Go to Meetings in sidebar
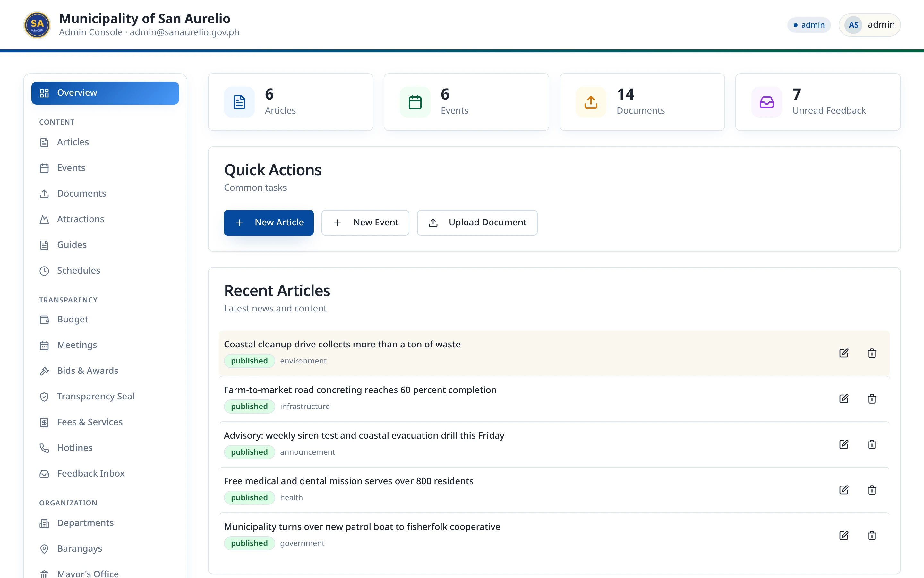The image size is (924, 578). click(105, 345)
